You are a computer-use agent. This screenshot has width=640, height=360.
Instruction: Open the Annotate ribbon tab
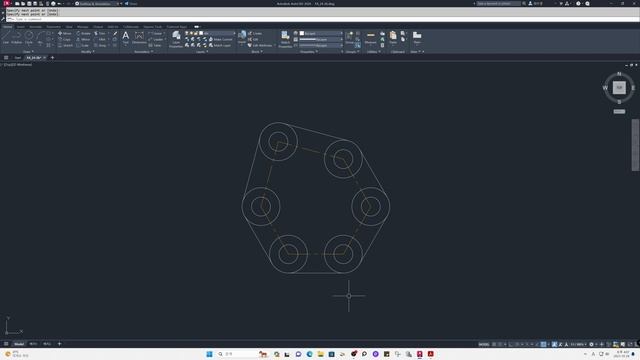[35, 27]
